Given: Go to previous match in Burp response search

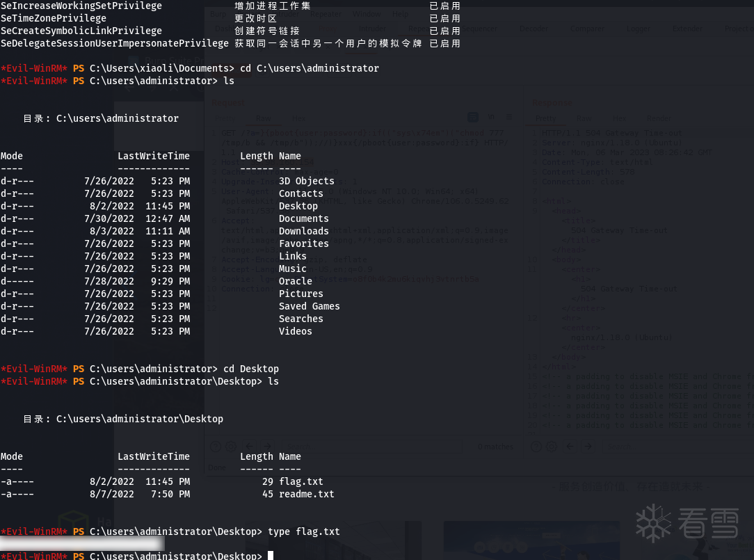Looking at the screenshot, I should [570, 447].
